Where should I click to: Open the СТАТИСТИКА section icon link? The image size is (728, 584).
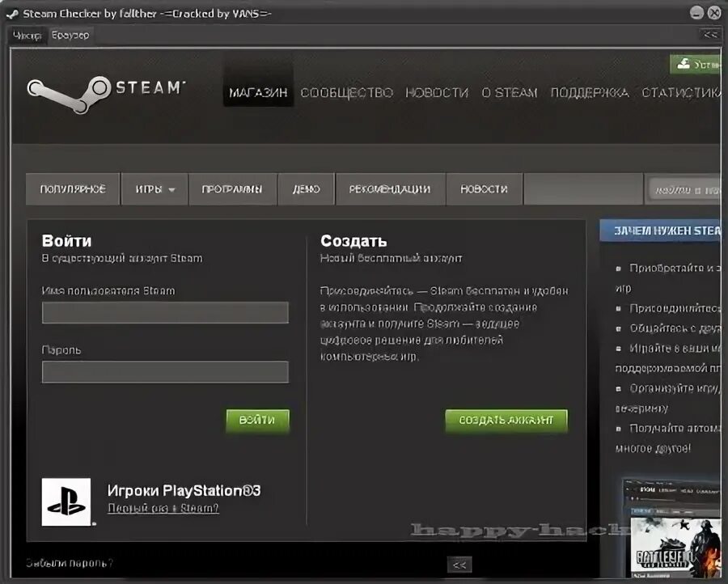682,92
